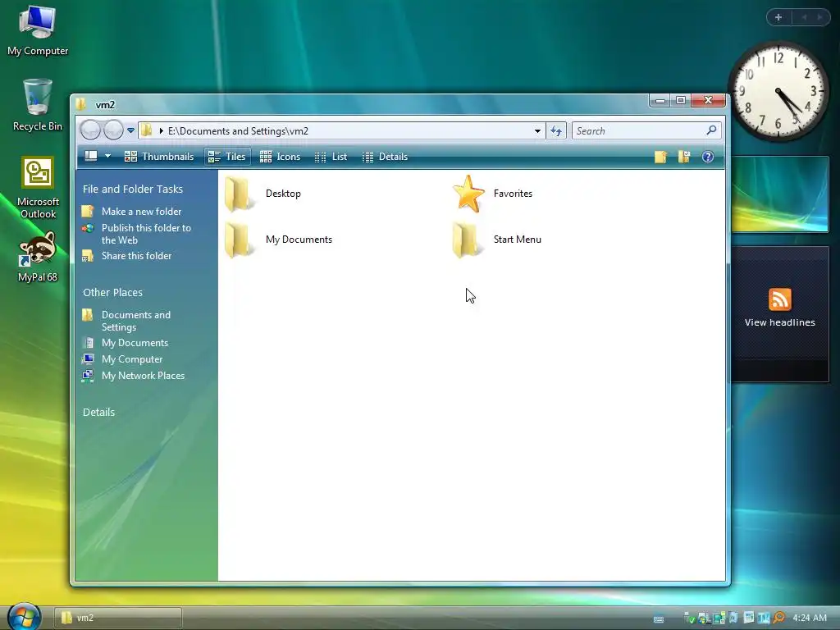Switch to Icons view
Screen dimensions: 840x630
click(x=281, y=157)
